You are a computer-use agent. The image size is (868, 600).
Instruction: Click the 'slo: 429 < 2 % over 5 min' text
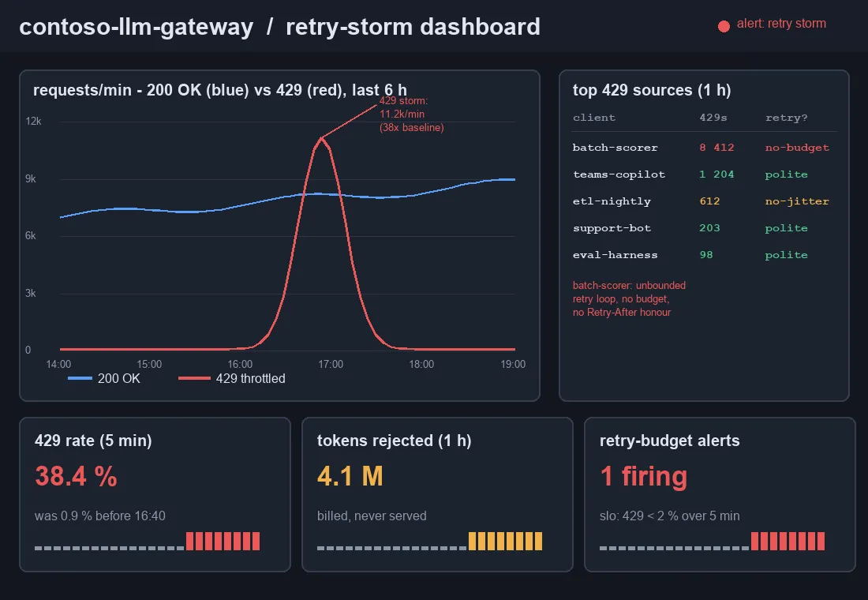point(669,516)
